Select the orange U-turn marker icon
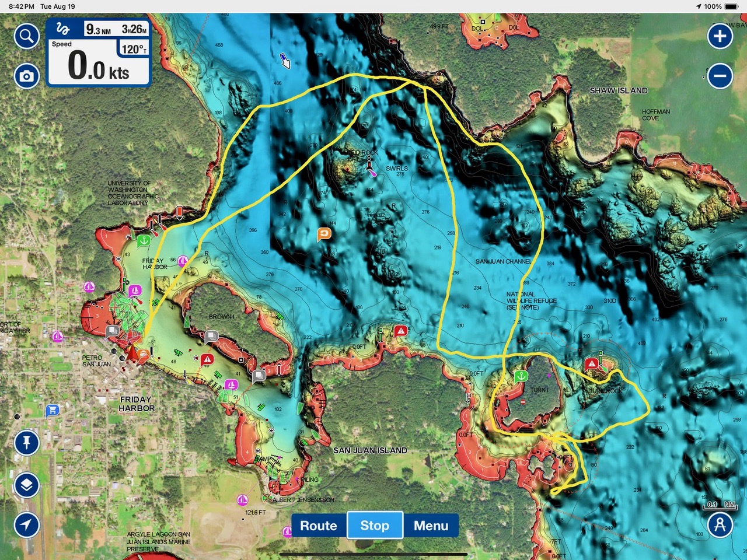 (x=324, y=234)
